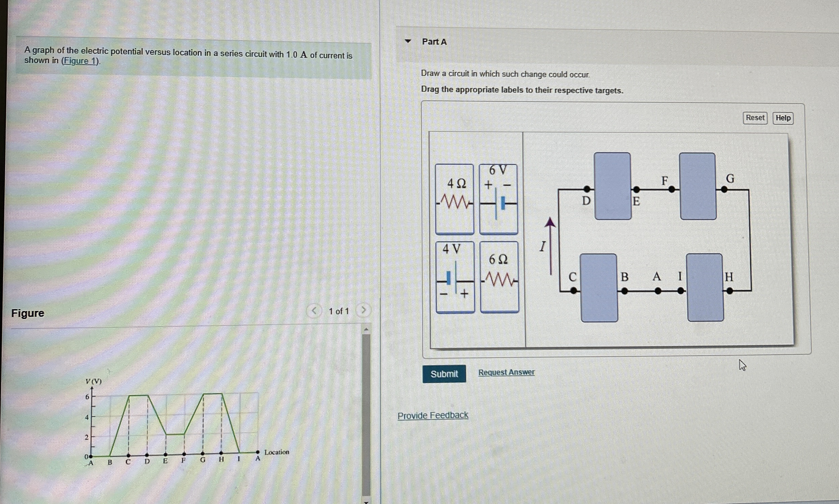The width and height of the screenshot is (839, 504).
Task: Open the Figure 1 link
Action: click(80, 61)
